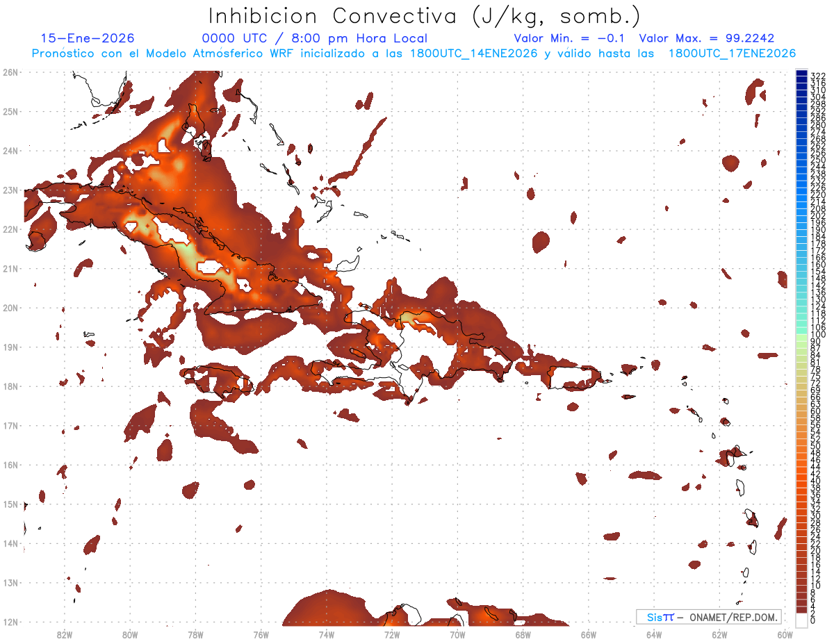Click the 20N latitude label
Image resolution: width=834 pixels, height=644 pixels.
click(x=10, y=308)
